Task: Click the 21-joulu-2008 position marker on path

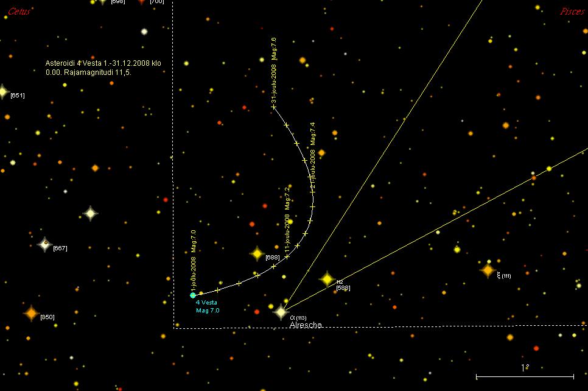Action: click(x=312, y=192)
